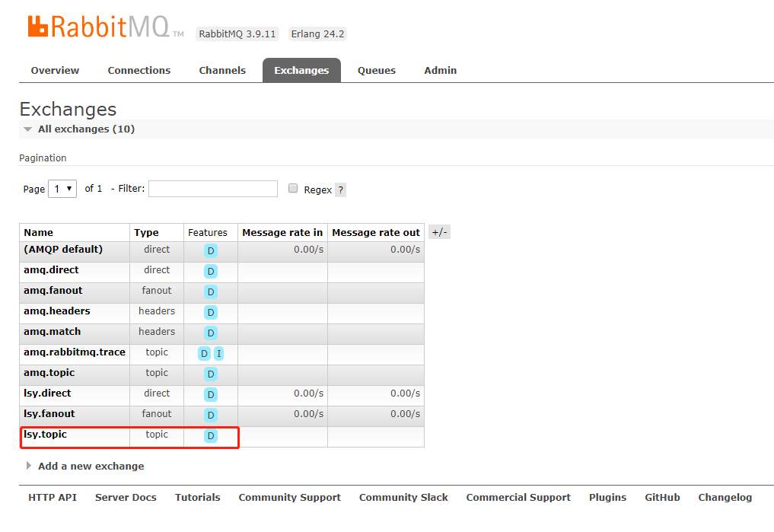This screenshot has width=774, height=532.
Task: Open the amq.headers exchange
Action: pyautogui.click(x=57, y=311)
